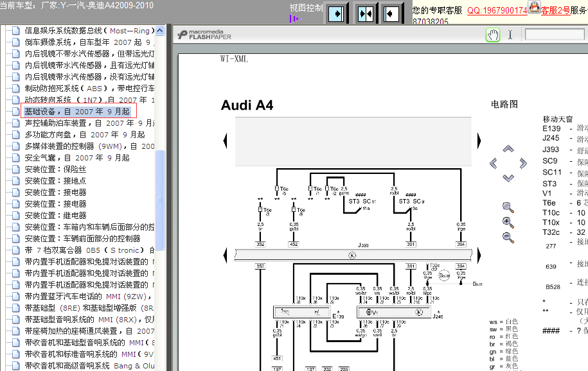Select 安全气囊，自 2007 年 9 月起 tree item
The height and width of the screenshot is (371, 588).
pyautogui.click(x=77, y=158)
